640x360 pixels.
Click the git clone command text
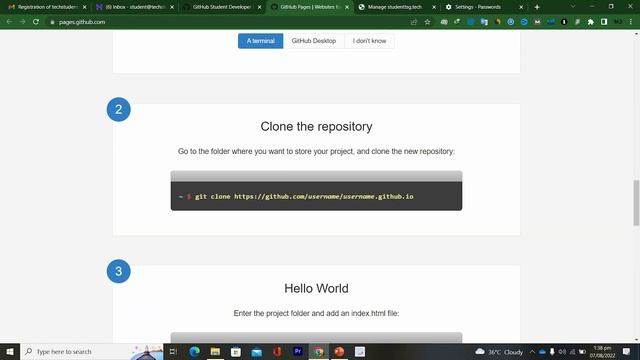304,197
